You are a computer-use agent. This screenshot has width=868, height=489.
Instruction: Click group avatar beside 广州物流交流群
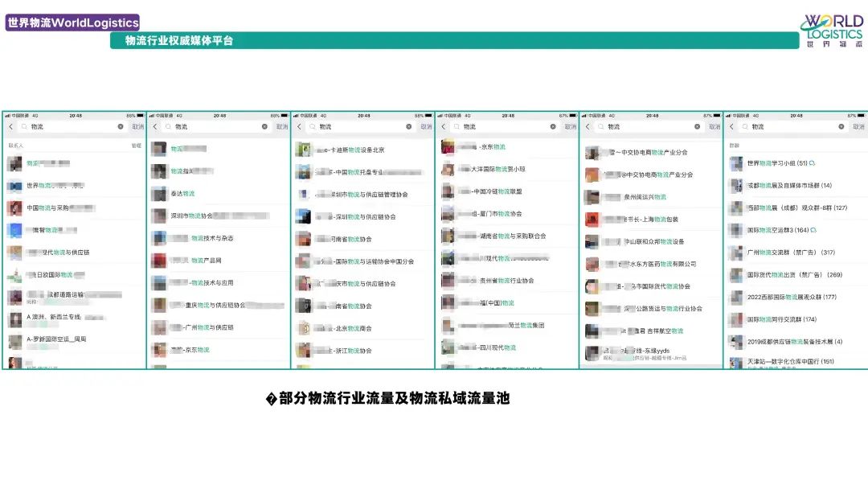coord(736,253)
